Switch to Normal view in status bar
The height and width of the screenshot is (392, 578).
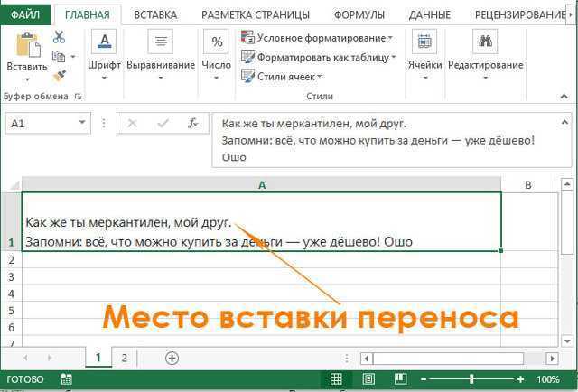tap(335, 379)
